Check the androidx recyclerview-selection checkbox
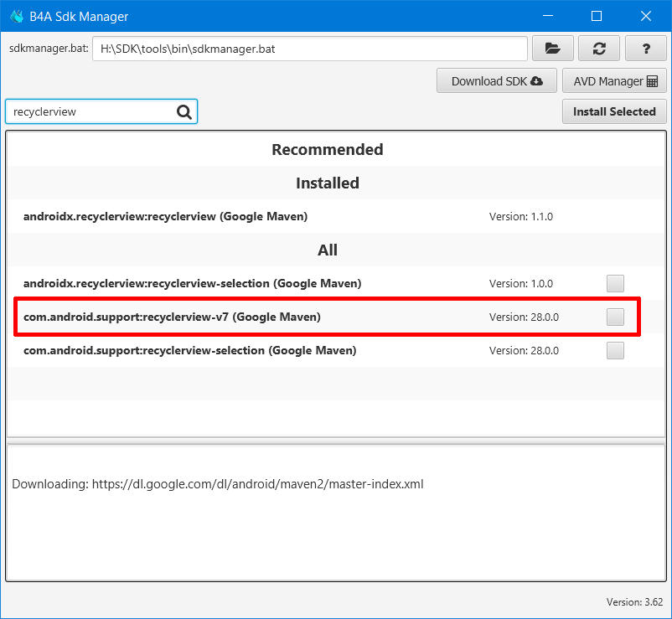Image resolution: width=672 pixels, height=619 pixels. click(x=615, y=284)
